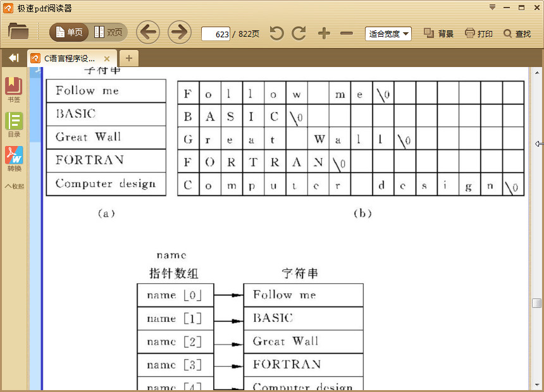Click the '字符串' heading above the lower diagram
544x392 pixels.
click(300, 273)
